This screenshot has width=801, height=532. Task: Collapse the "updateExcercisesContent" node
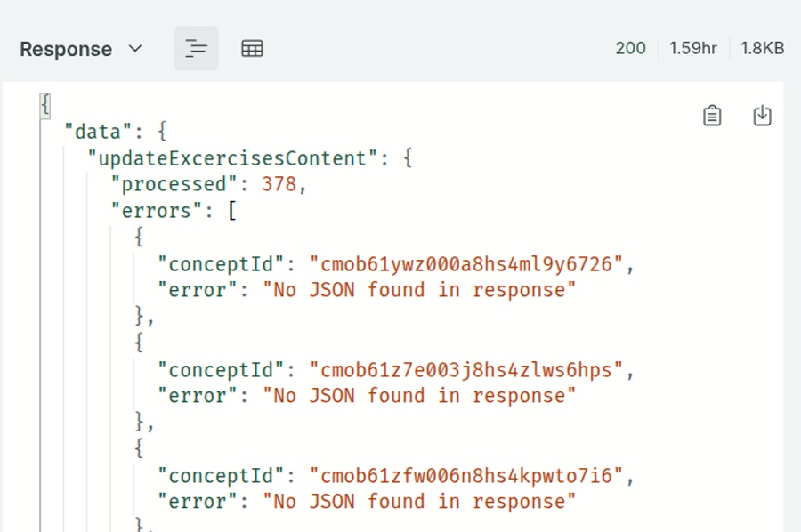point(408,158)
